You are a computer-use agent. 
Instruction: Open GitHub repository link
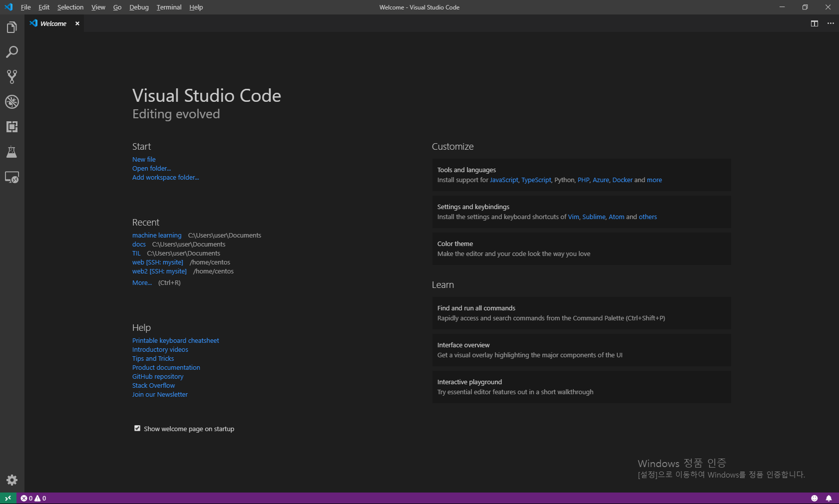(x=158, y=376)
